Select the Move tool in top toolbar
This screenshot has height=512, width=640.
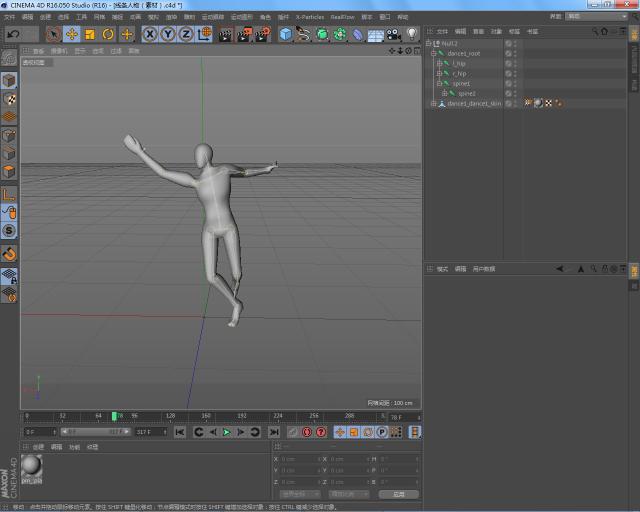point(72,34)
